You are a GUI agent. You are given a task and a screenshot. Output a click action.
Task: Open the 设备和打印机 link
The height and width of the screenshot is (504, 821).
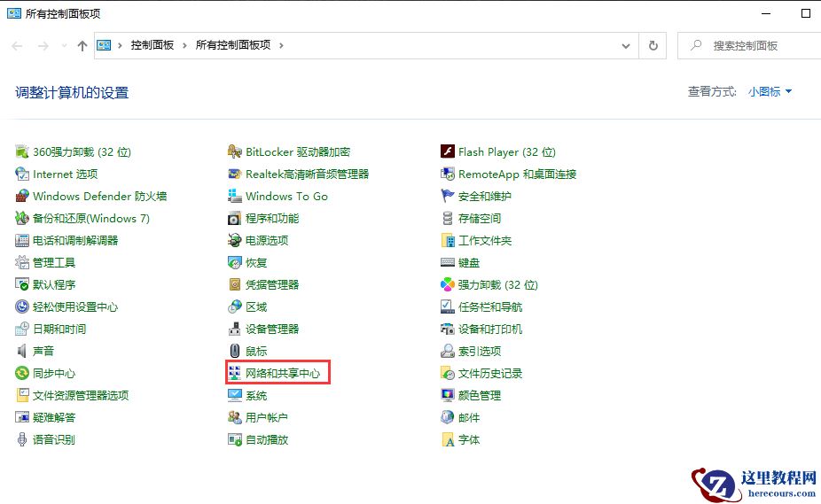[x=490, y=329]
